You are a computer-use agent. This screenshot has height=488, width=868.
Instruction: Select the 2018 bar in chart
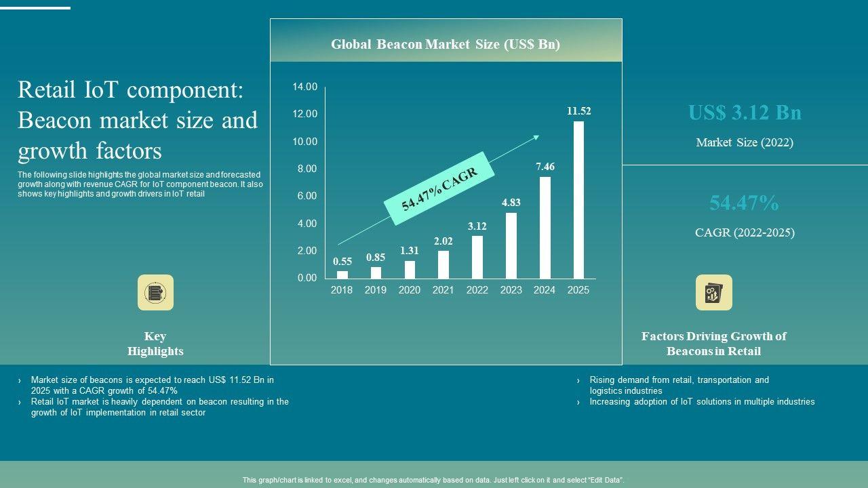(342, 274)
